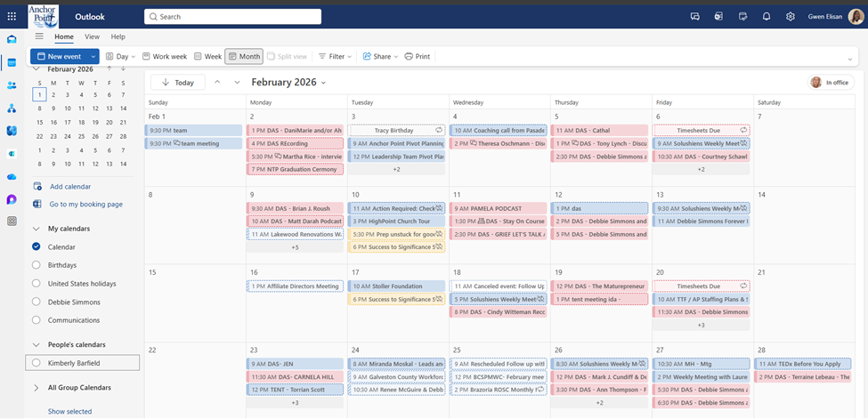The width and height of the screenshot is (868, 419).
Task: Open the NTP Graduation Cermony event
Action: (295, 169)
